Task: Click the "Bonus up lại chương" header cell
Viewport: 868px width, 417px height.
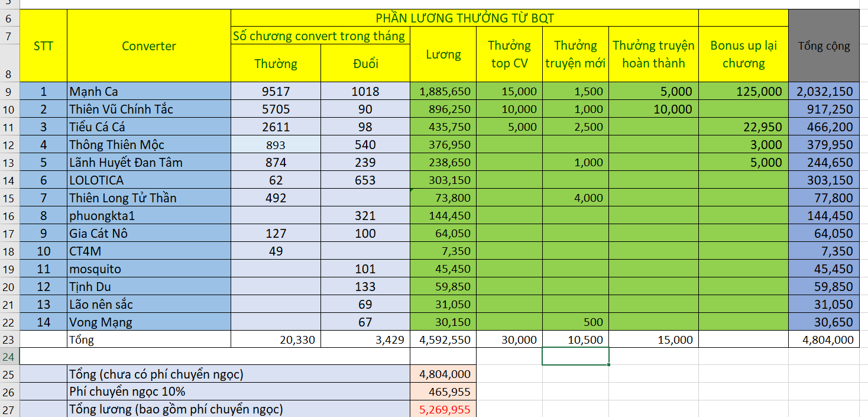Action: pos(743,54)
